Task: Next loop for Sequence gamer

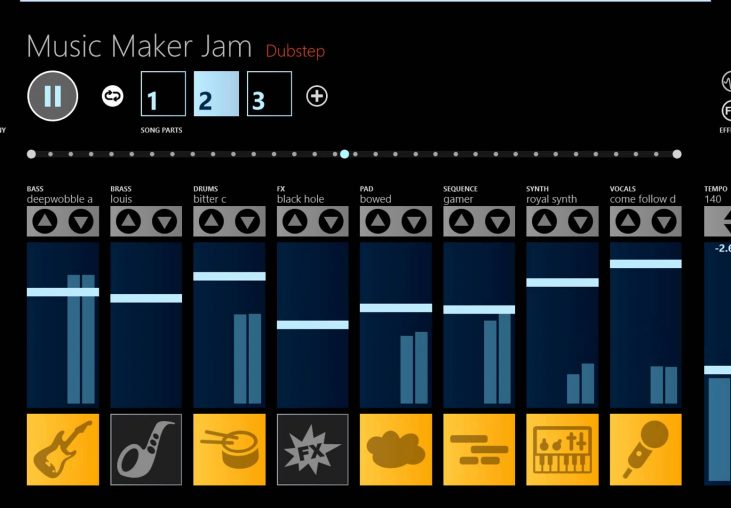Action: tap(497, 221)
